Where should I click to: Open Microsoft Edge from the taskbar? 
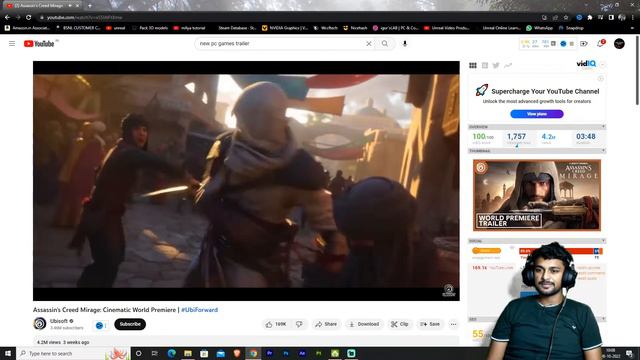[171, 353]
